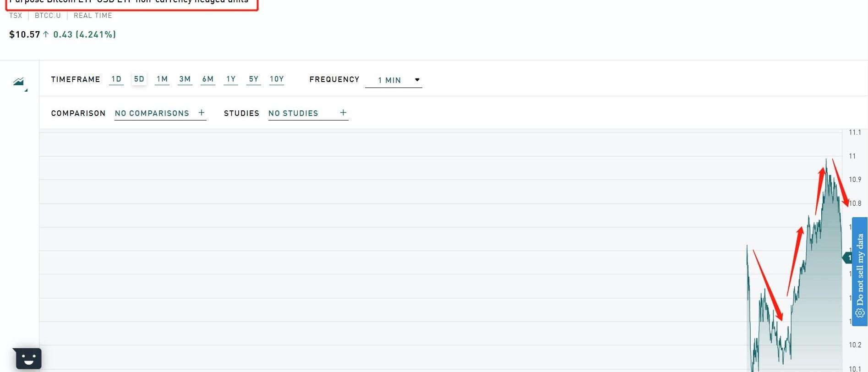Click the plus icon to add a comparison
The width and height of the screenshot is (868, 372).
pyautogui.click(x=201, y=113)
